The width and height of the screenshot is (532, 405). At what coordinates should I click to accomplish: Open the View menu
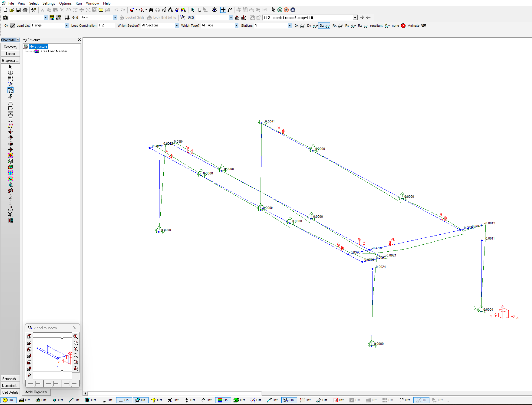[21, 3]
